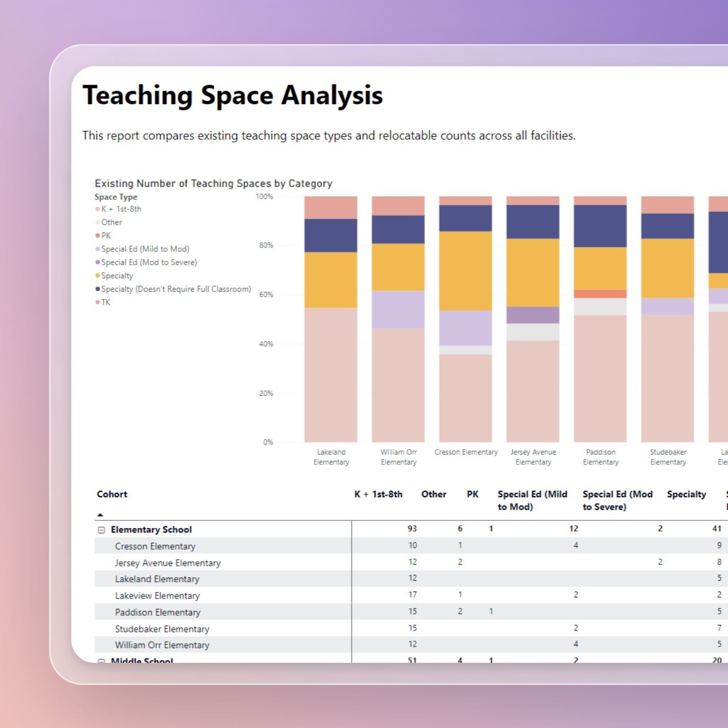Select the PK legend item
The height and width of the screenshot is (728, 728).
tap(103, 236)
